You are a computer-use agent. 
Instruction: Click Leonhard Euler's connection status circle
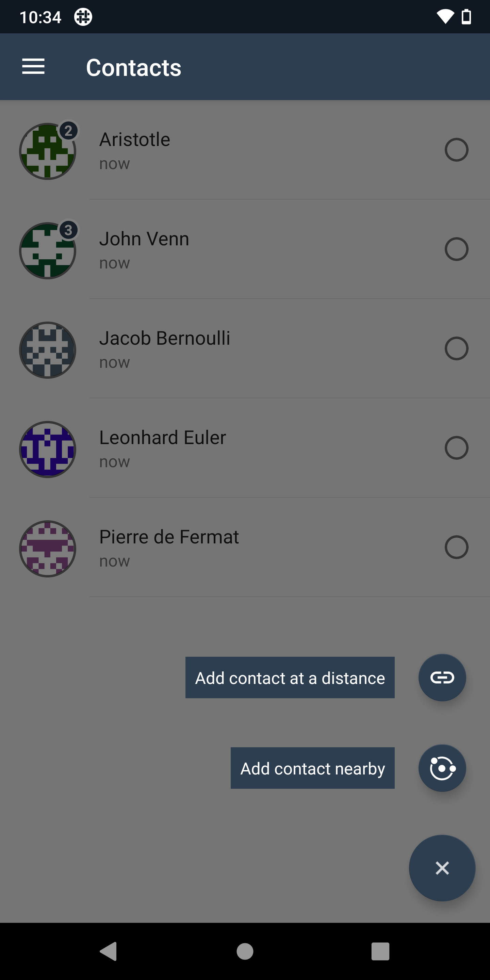[x=456, y=448]
